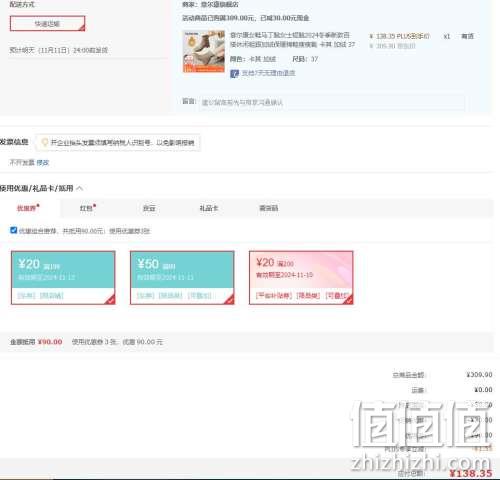Click the checkmark corner on the ¥50 coupon
The width and height of the screenshot is (500, 480).
(x=230, y=300)
